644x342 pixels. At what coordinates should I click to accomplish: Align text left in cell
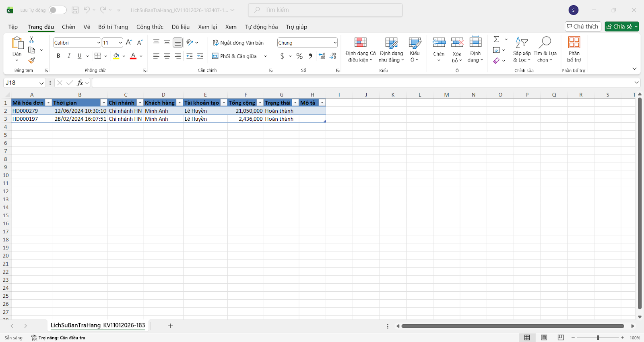(x=156, y=56)
